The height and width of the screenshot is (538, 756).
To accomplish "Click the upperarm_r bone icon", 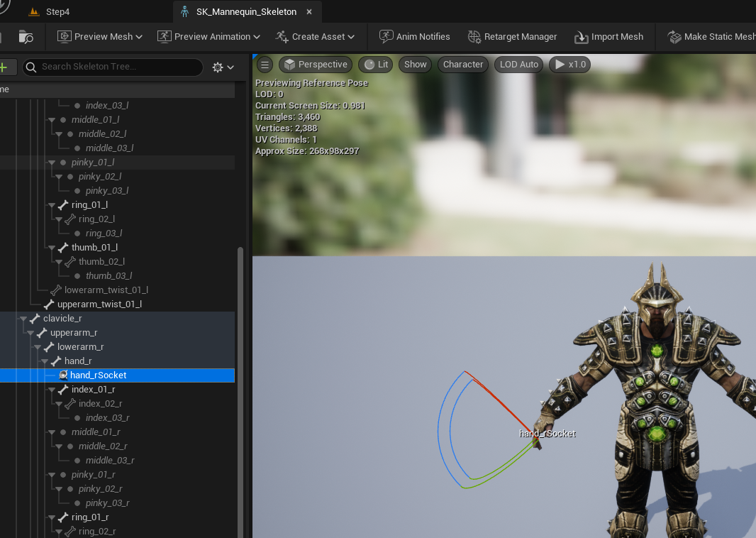I will click(x=42, y=332).
